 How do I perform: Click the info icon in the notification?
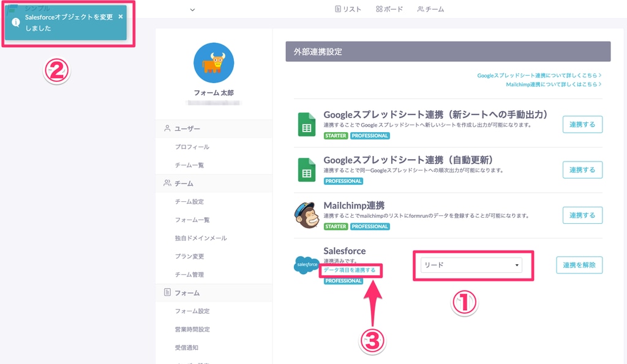pyautogui.click(x=15, y=23)
